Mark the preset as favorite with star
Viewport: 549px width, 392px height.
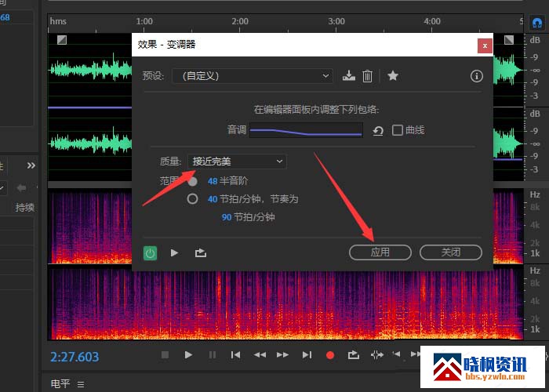393,75
